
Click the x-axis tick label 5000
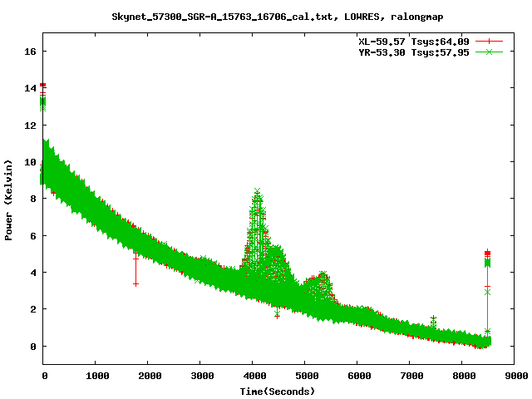tap(307, 376)
